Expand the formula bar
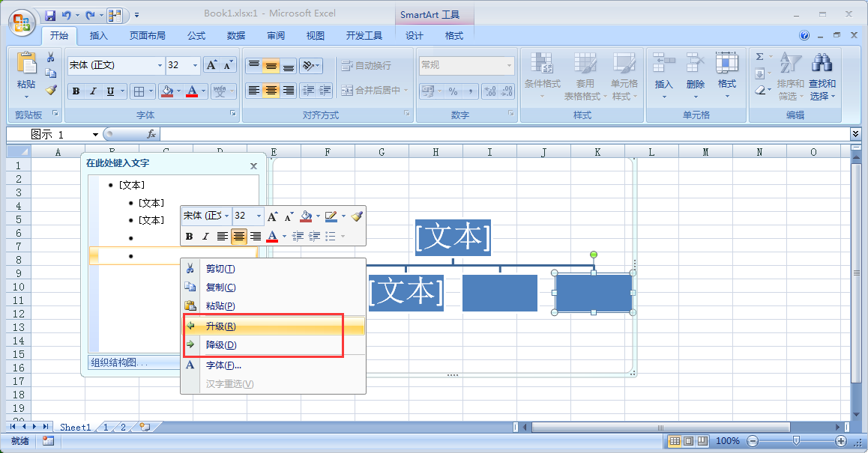 [x=856, y=134]
